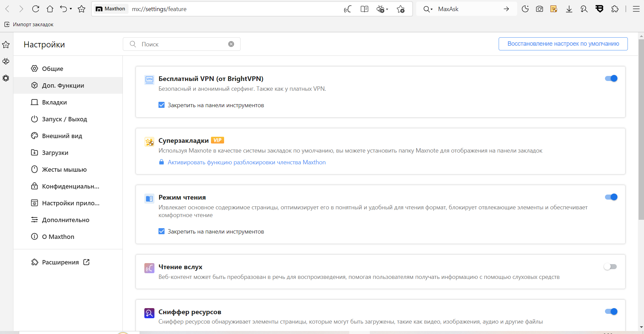The height and width of the screenshot is (334, 644).
Task: Open the extensions puzzle icon in toolbar
Action: pos(615,9)
